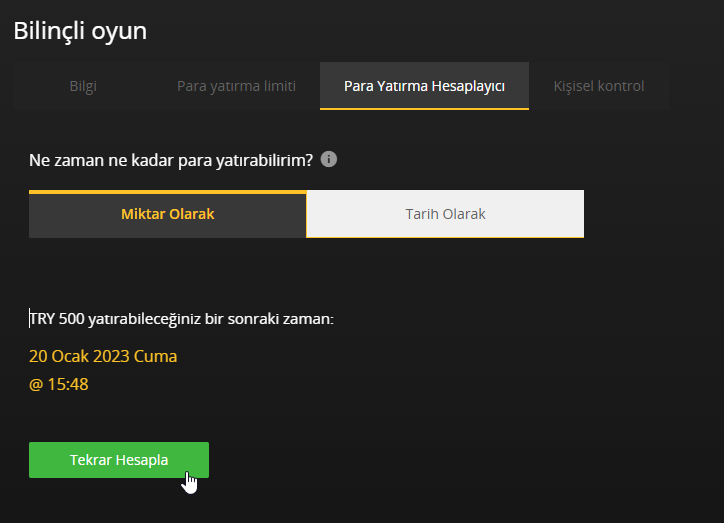Screen dimensions: 724x523
Task: Switch to the Para yatırma limiti tab
Action: pyautogui.click(x=236, y=86)
